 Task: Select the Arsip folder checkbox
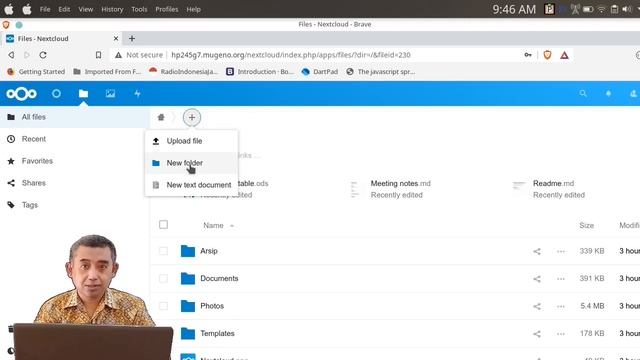(163, 251)
